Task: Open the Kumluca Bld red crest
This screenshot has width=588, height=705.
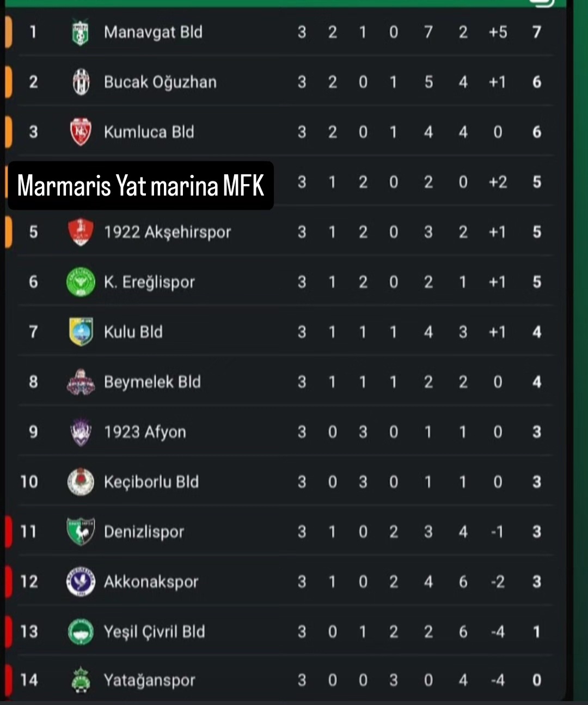Action: pyautogui.click(x=81, y=132)
